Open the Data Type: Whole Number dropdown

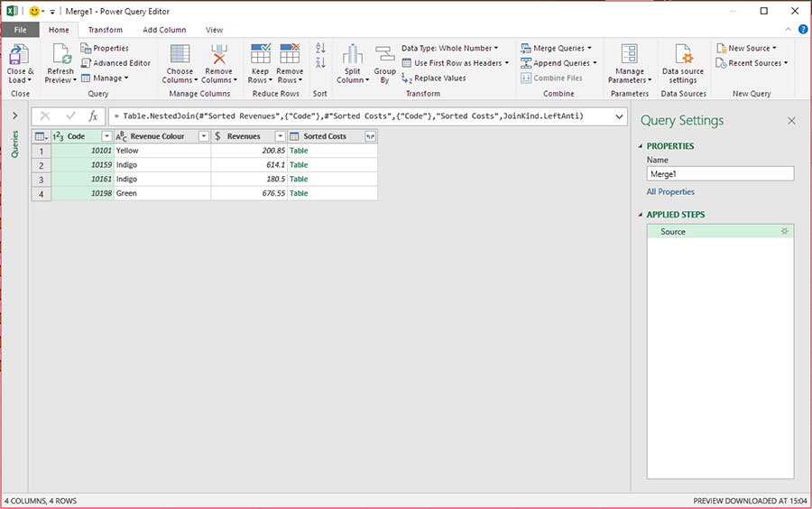point(449,48)
